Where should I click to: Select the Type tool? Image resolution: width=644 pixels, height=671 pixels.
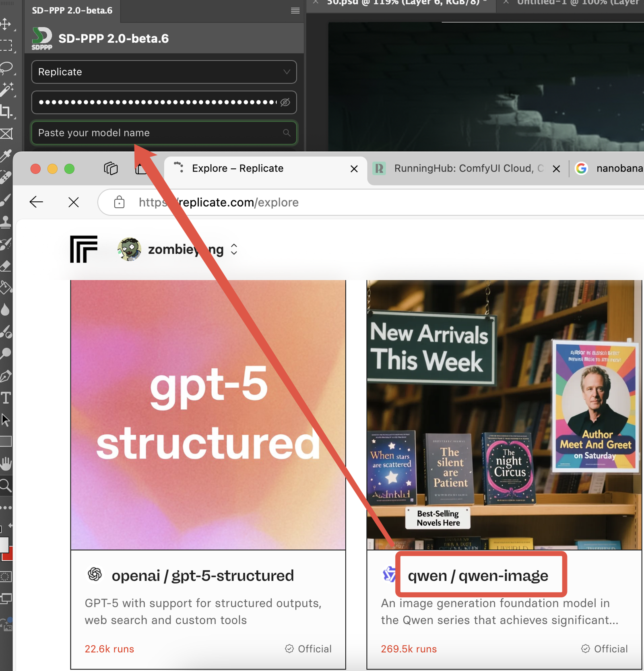pos(6,398)
